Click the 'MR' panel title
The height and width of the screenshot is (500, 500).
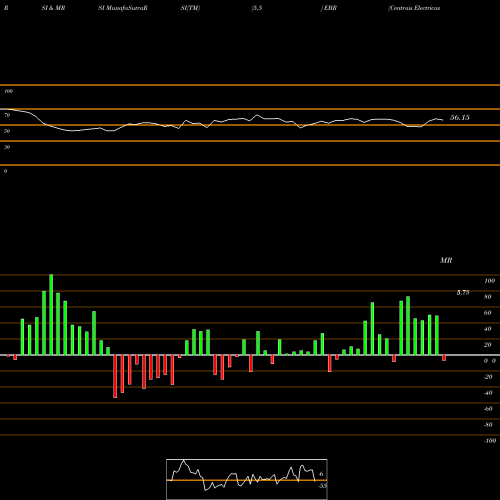[446, 260]
